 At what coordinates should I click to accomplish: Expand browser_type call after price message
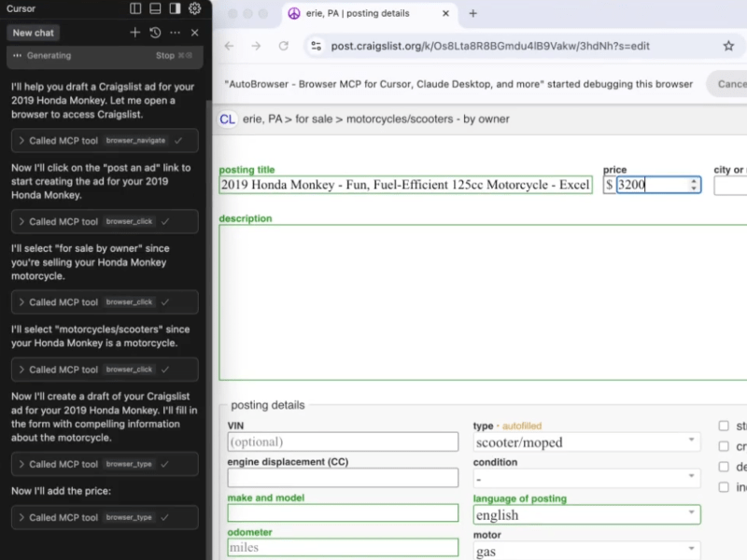pyautogui.click(x=105, y=517)
